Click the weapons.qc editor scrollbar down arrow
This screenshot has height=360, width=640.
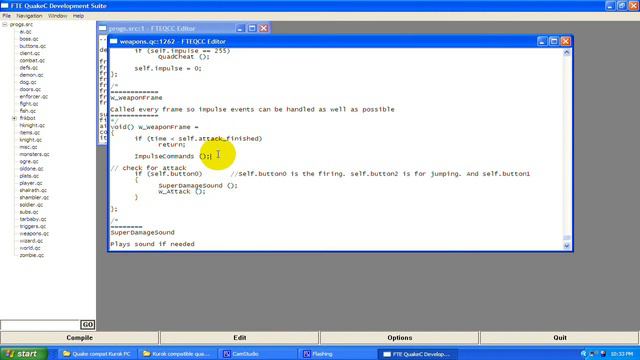click(x=567, y=246)
